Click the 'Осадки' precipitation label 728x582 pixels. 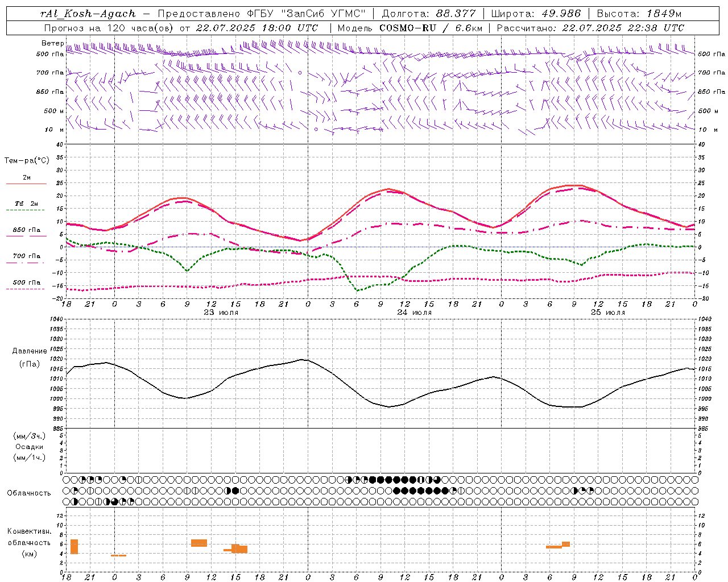pos(29,447)
